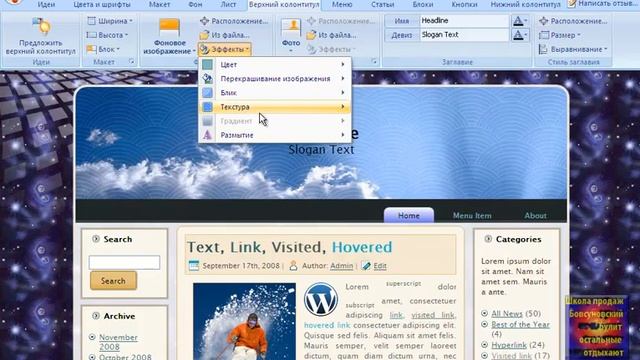Open the Блок dropdown
Screen dimensions: 640x360
point(103,49)
